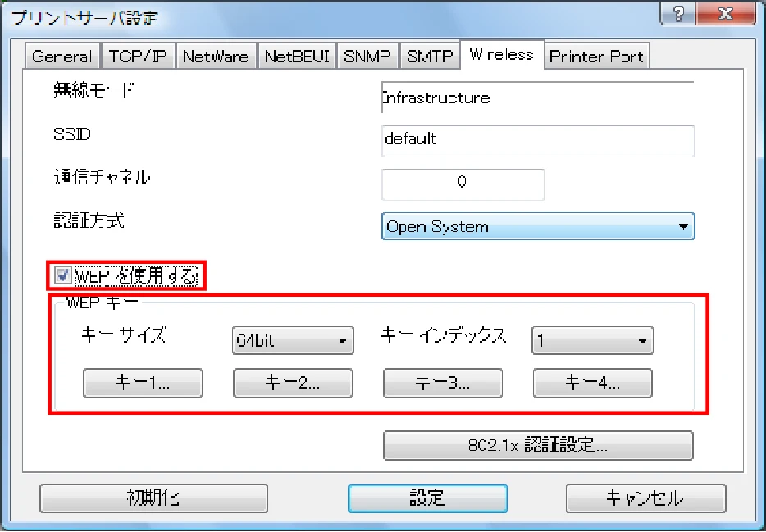Click the 通信チャネル channel field

(x=463, y=184)
